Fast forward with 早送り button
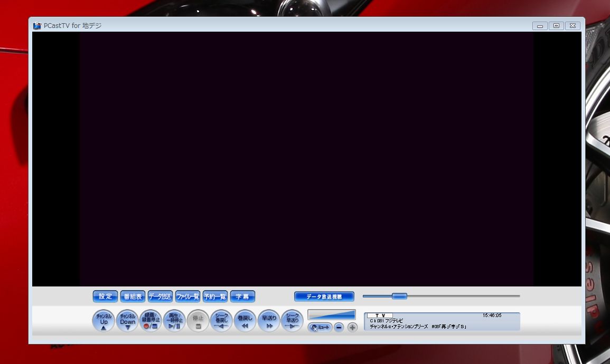Viewport: 610px width, 364px height. coord(269,321)
